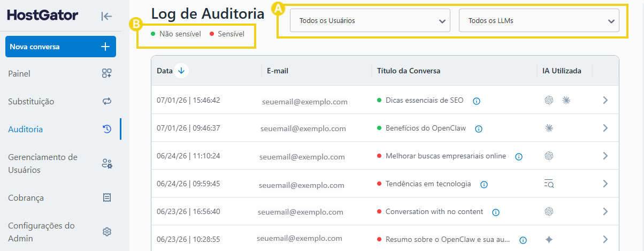Click the Título da Conversa column header

[409, 71]
